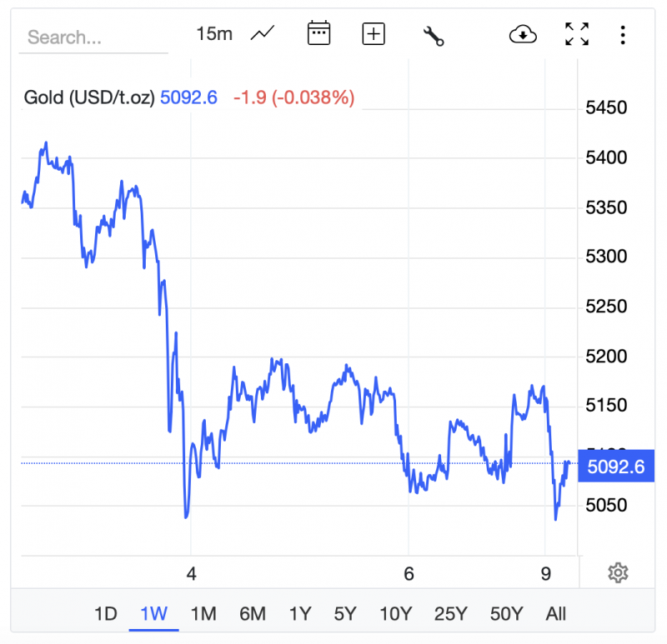The image size is (667, 644).
Task: Open the 15m interval dropdown
Action: click(214, 34)
